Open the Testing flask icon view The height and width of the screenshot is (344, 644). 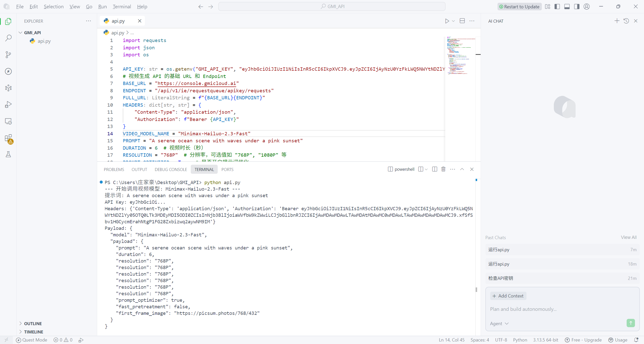pos(8,154)
